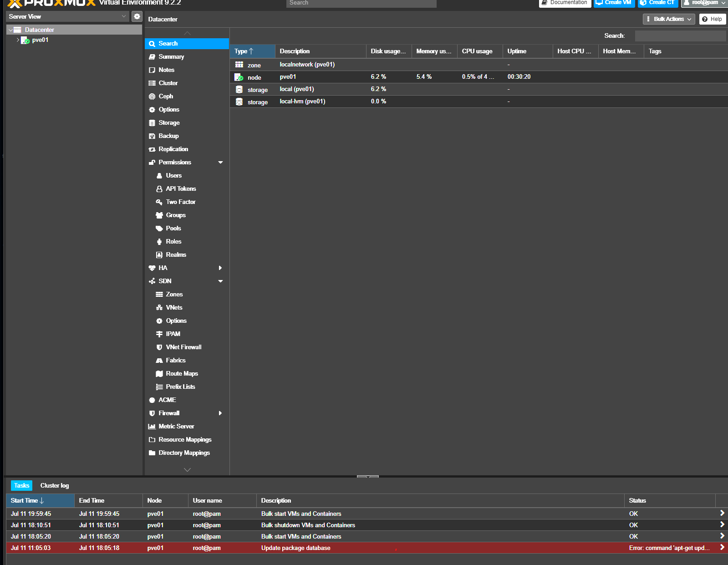Image resolution: width=728 pixels, height=565 pixels.
Task: Open Two Factor key icon entry
Action: click(x=187, y=202)
